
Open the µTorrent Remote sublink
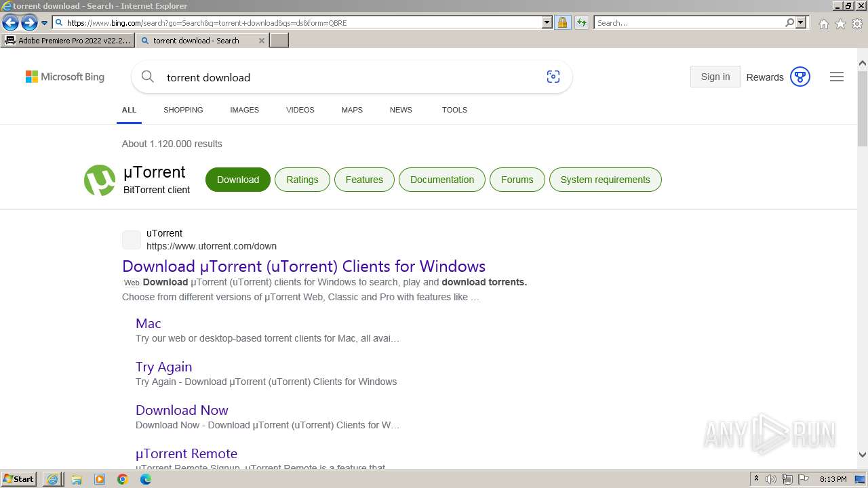click(x=186, y=453)
